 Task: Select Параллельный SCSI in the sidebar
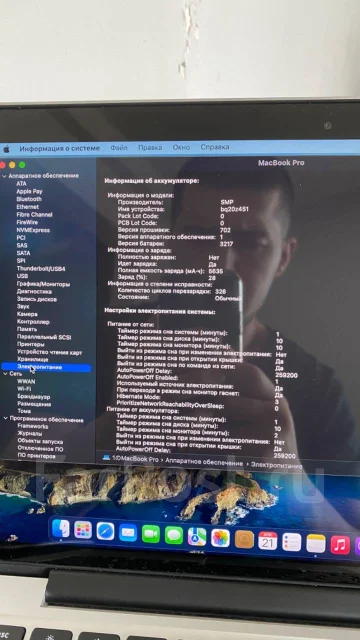click(44, 337)
